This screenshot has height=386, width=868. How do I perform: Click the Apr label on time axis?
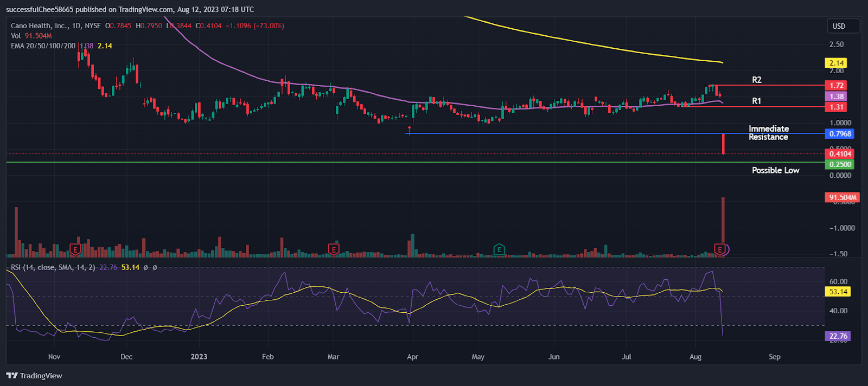pyautogui.click(x=412, y=357)
